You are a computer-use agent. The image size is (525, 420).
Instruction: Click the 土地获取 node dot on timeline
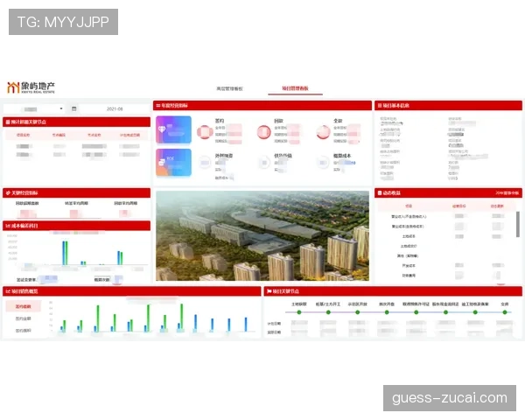click(297, 312)
